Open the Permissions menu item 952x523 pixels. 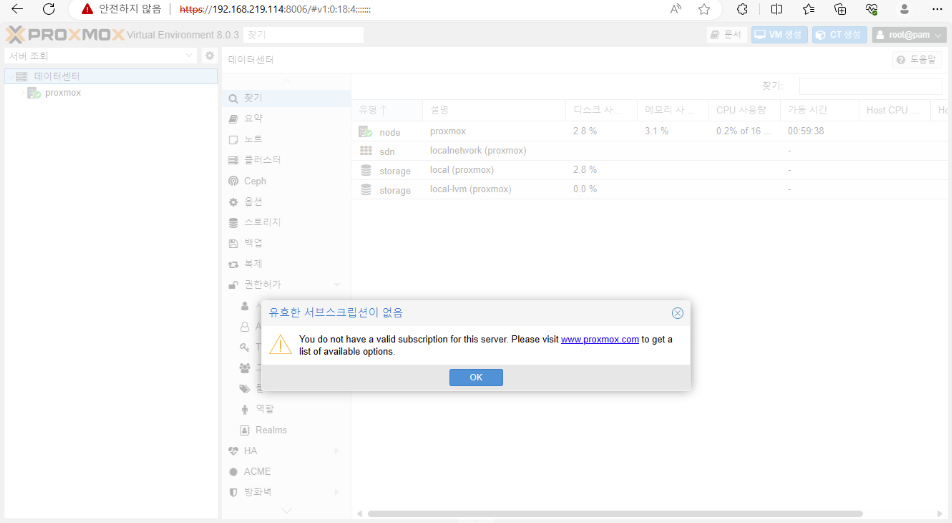pos(286,284)
